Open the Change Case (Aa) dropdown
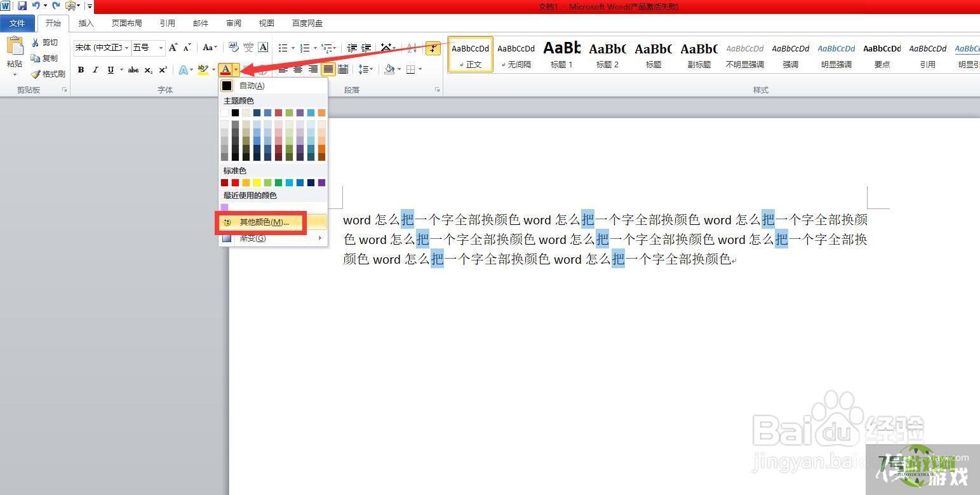Viewport: 980px width, 495px height. pos(210,48)
